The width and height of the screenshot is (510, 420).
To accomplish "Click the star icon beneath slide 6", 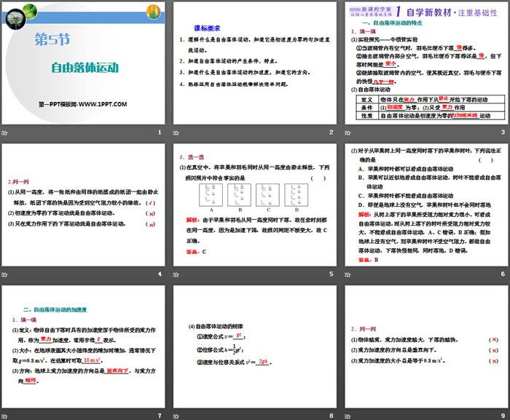I will (x=348, y=273).
